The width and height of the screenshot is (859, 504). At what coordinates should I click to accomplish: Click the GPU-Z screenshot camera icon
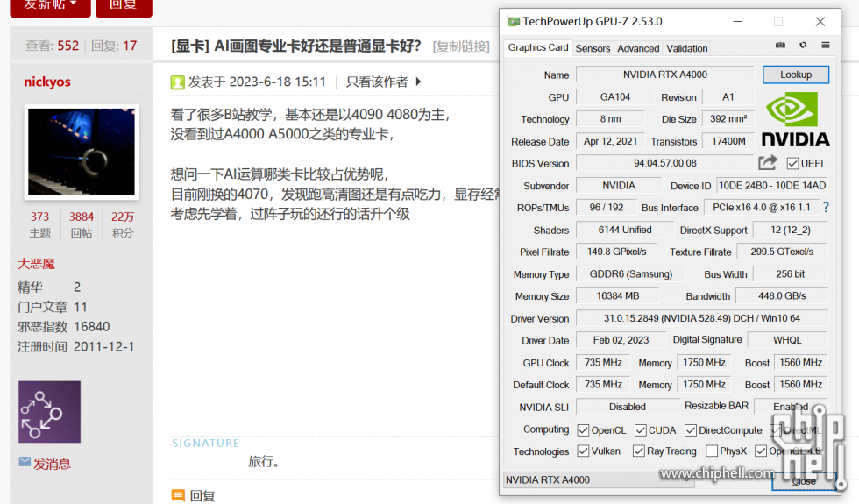pyautogui.click(x=780, y=45)
